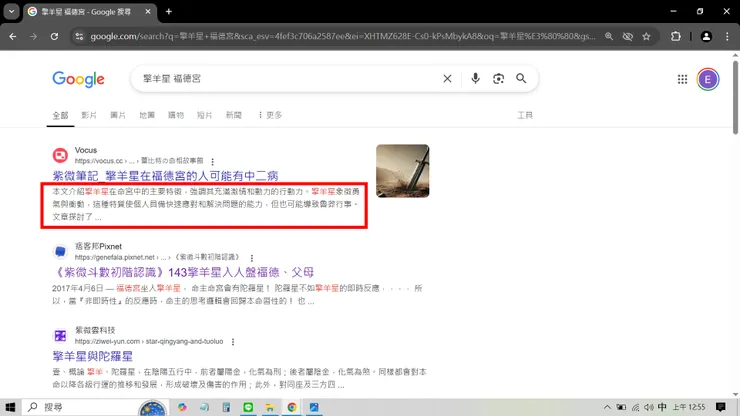Open more options for the 紫微雲科技 result

coord(233,342)
